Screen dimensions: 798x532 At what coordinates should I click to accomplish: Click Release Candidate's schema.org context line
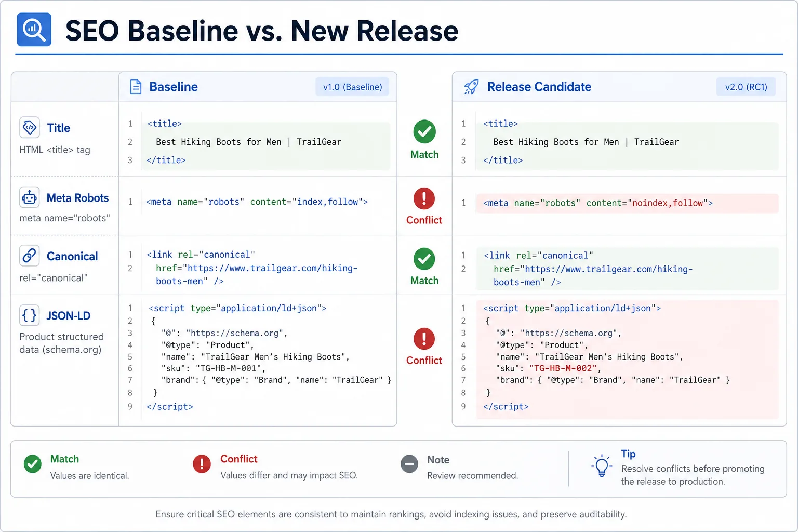[558, 333]
